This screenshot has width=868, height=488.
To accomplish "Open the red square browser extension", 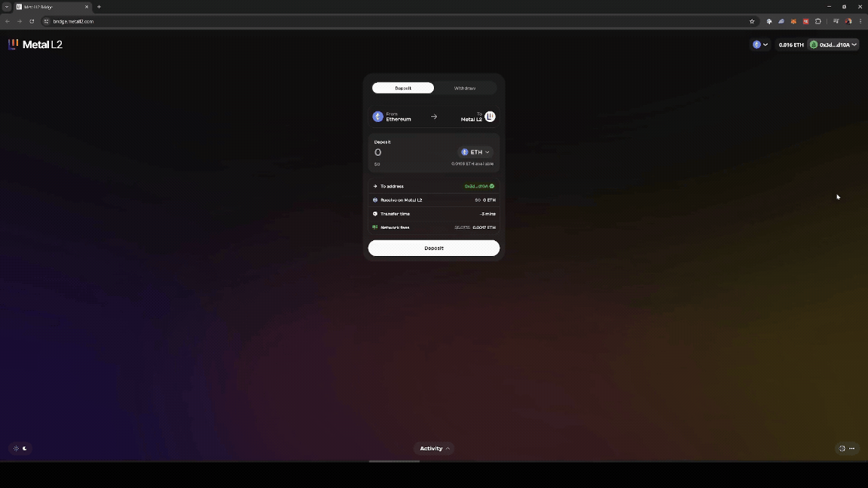I will pyautogui.click(x=805, y=22).
